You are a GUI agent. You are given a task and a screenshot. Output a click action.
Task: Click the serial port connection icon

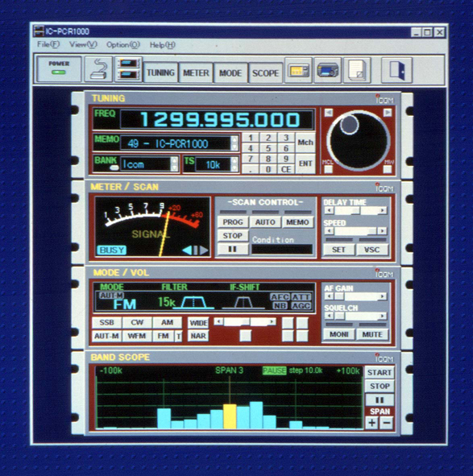click(x=98, y=69)
